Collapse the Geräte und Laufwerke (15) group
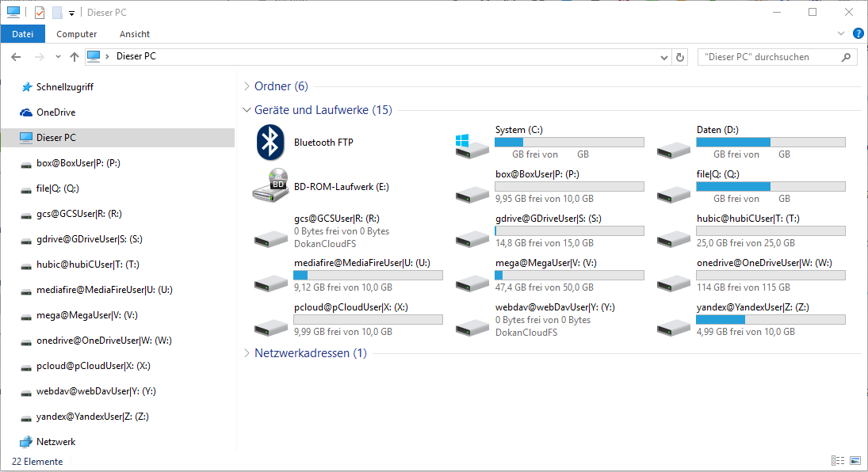 click(x=247, y=110)
